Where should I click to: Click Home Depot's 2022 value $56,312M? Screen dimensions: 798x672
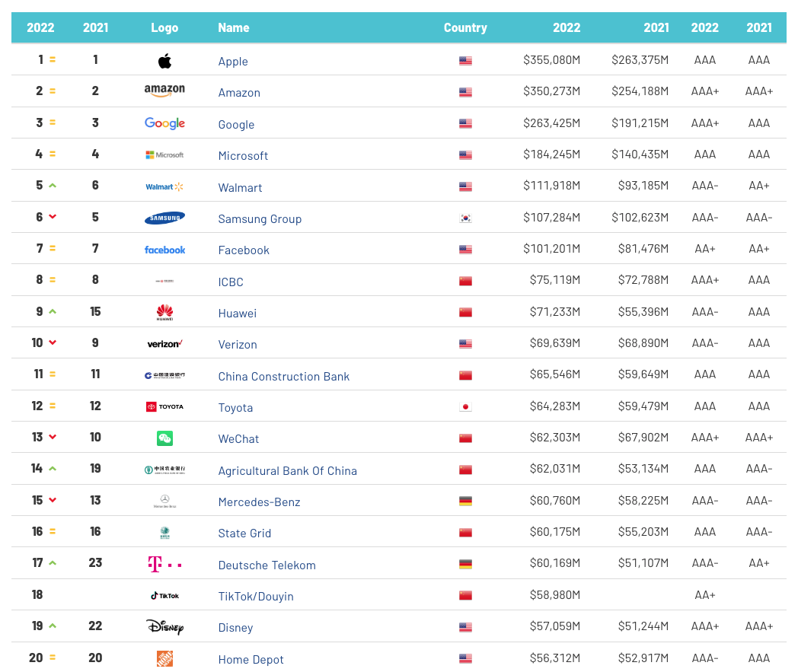[x=555, y=658]
